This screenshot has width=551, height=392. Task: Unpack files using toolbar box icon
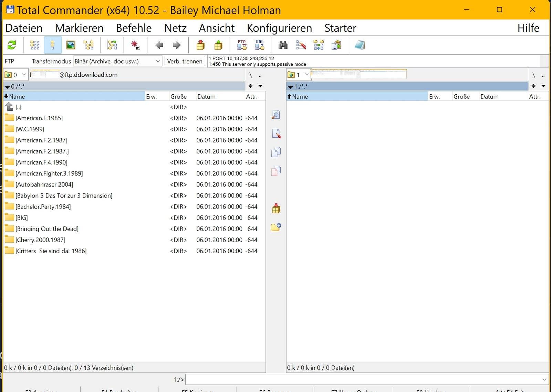(218, 45)
